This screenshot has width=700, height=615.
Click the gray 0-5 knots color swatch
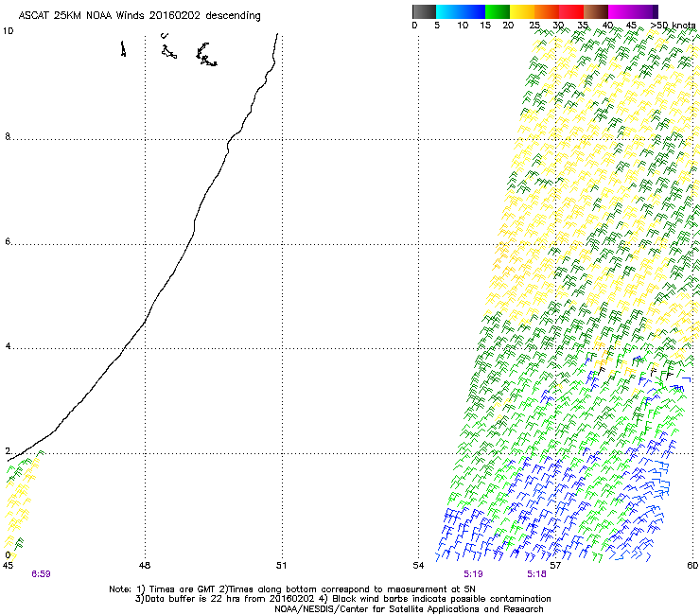(x=424, y=11)
